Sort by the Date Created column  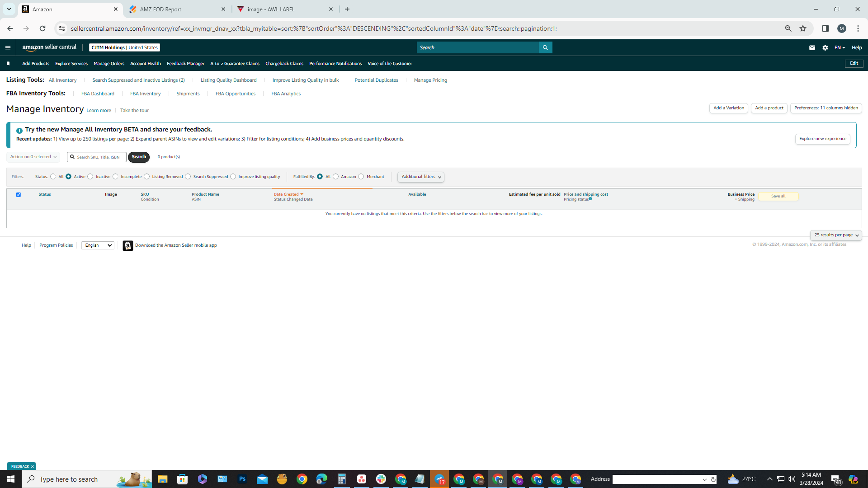click(x=288, y=194)
